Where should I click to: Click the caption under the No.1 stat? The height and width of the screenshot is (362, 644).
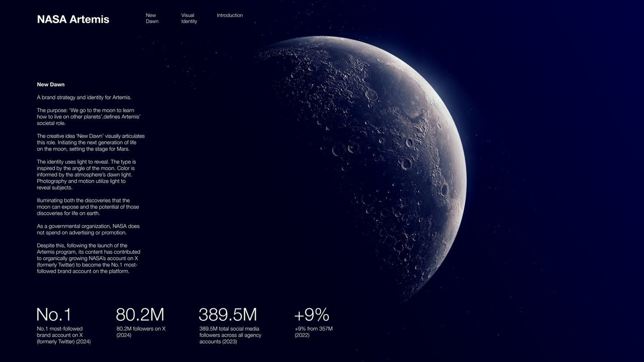64,335
